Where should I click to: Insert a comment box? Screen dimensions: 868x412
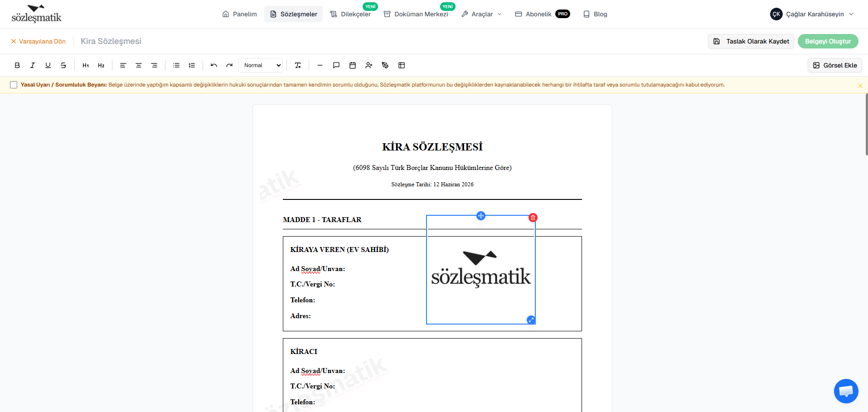336,65
